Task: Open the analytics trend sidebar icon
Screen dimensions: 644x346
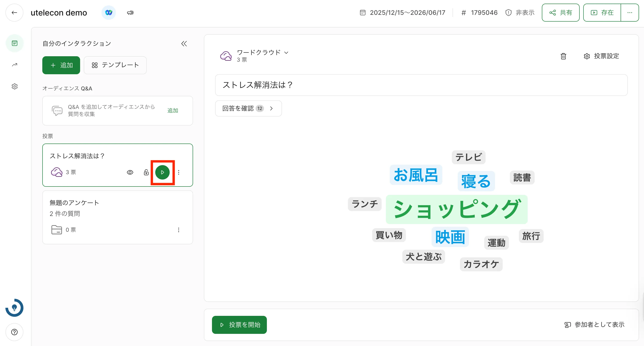Action: pos(14,65)
